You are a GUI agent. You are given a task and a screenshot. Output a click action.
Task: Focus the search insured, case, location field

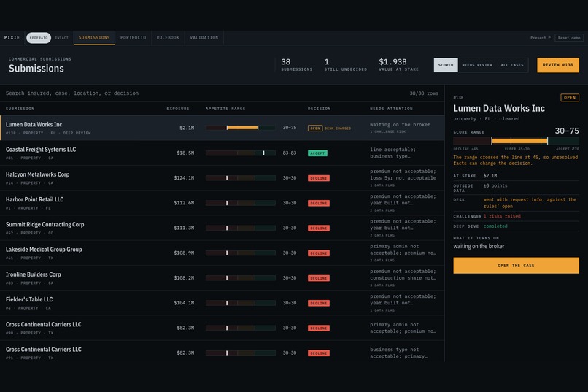tap(203, 93)
